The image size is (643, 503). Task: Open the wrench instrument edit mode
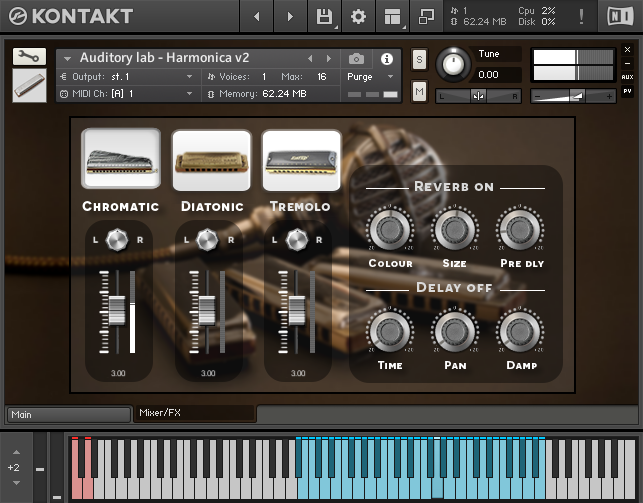pyautogui.click(x=29, y=57)
